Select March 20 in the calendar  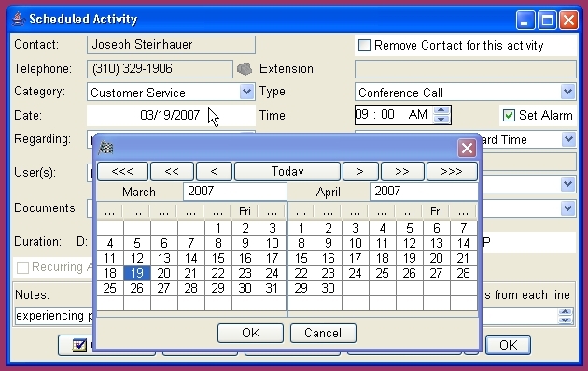pos(164,273)
